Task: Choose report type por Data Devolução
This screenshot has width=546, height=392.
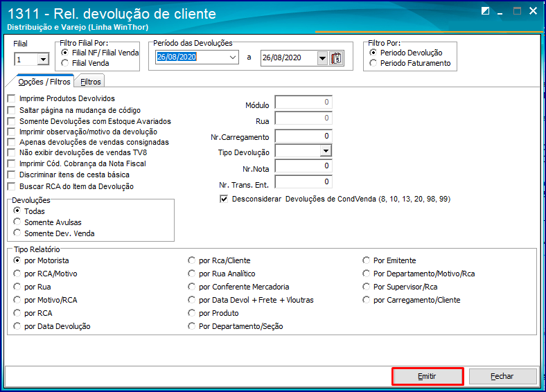Action: (x=17, y=326)
